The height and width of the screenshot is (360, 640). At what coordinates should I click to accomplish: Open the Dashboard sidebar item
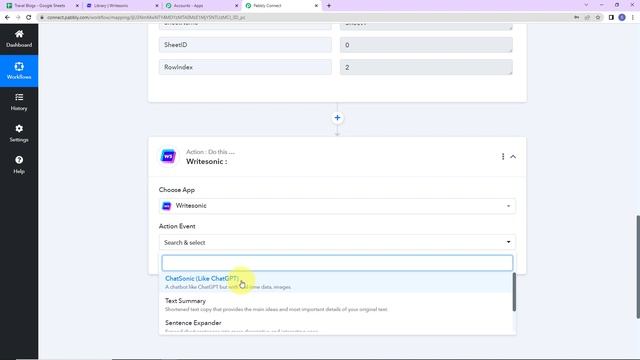[x=19, y=39]
